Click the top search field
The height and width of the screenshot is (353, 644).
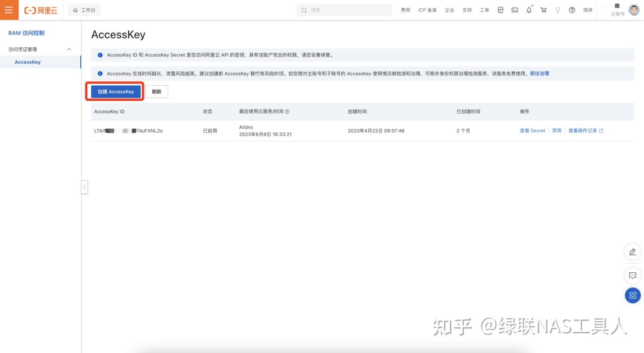[344, 10]
